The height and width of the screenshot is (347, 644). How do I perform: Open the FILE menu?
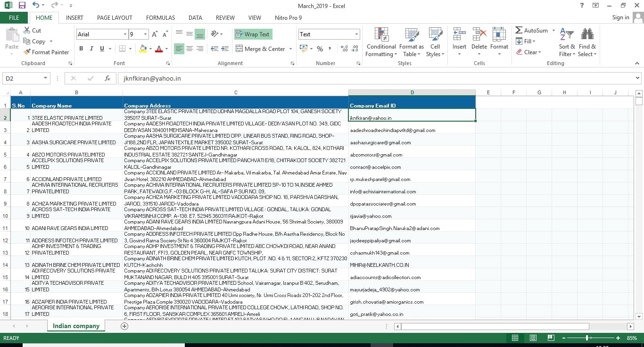tap(14, 17)
